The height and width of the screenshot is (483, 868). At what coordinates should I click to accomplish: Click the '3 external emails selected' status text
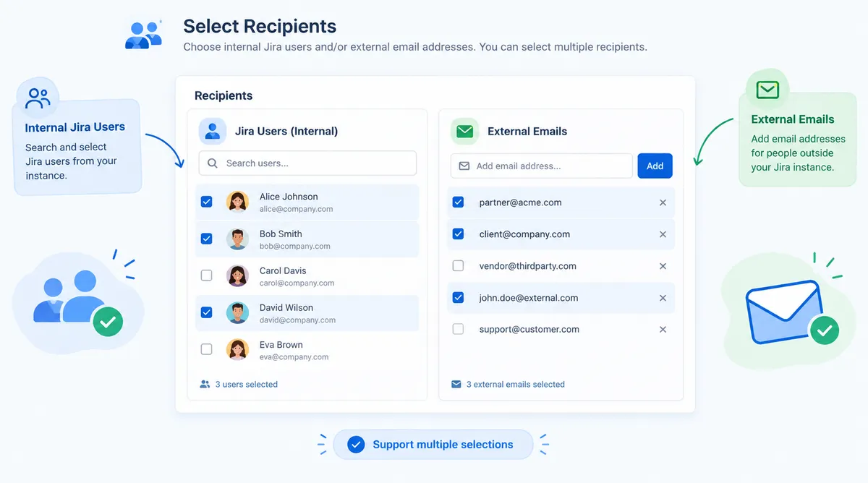516,385
